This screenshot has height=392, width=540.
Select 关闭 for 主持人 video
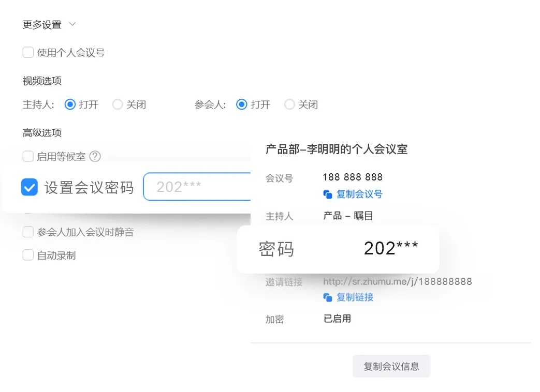[x=118, y=104]
